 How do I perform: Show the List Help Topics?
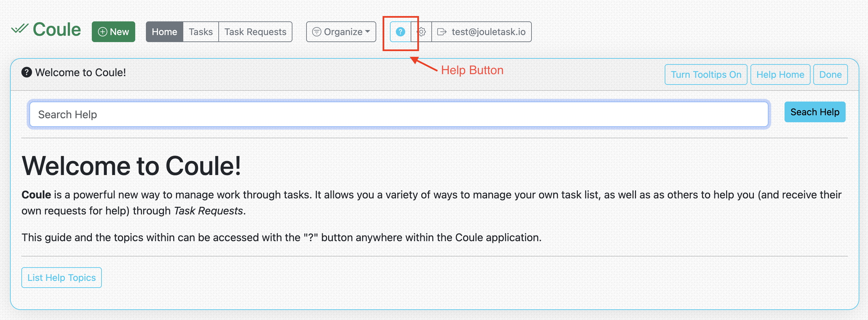[61, 278]
